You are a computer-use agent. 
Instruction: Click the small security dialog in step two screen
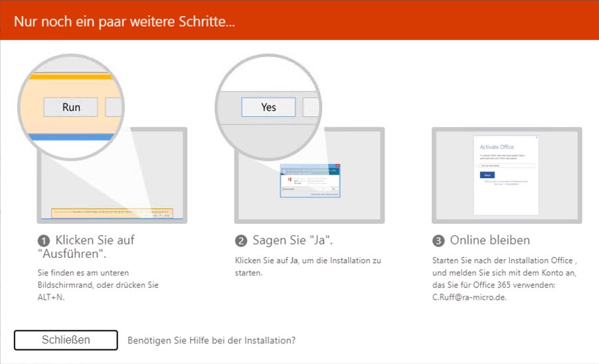pos(310,181)
